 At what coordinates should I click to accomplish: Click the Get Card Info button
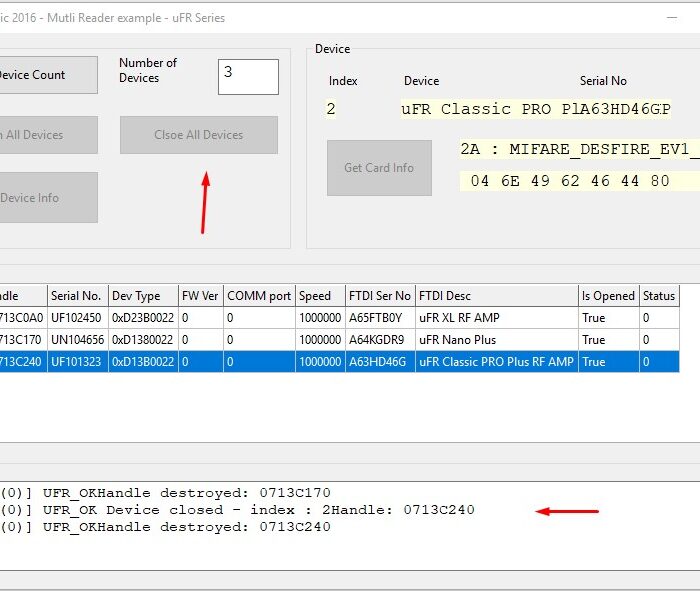pyautogui.click(x=379, y=168)
